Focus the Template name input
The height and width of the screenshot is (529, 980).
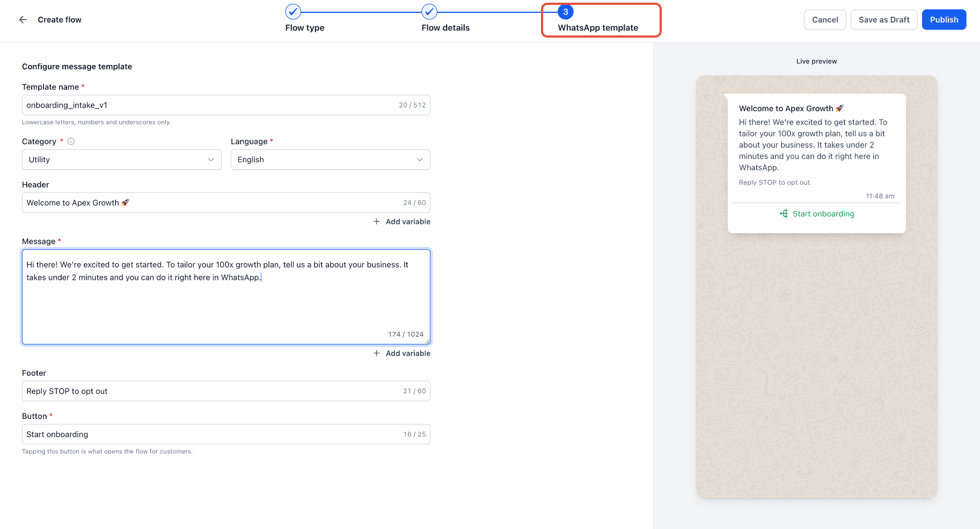coord(226,105)
